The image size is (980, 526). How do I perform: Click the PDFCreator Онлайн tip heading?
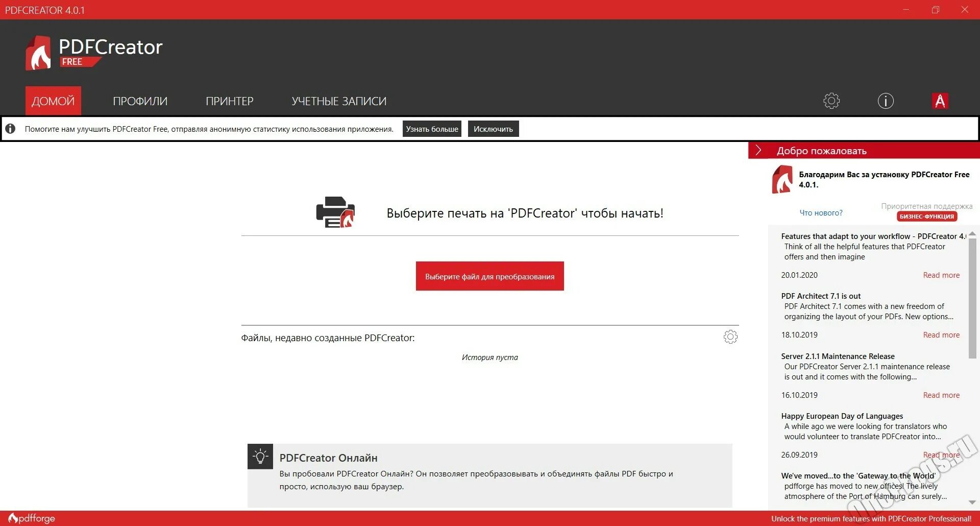328,458
